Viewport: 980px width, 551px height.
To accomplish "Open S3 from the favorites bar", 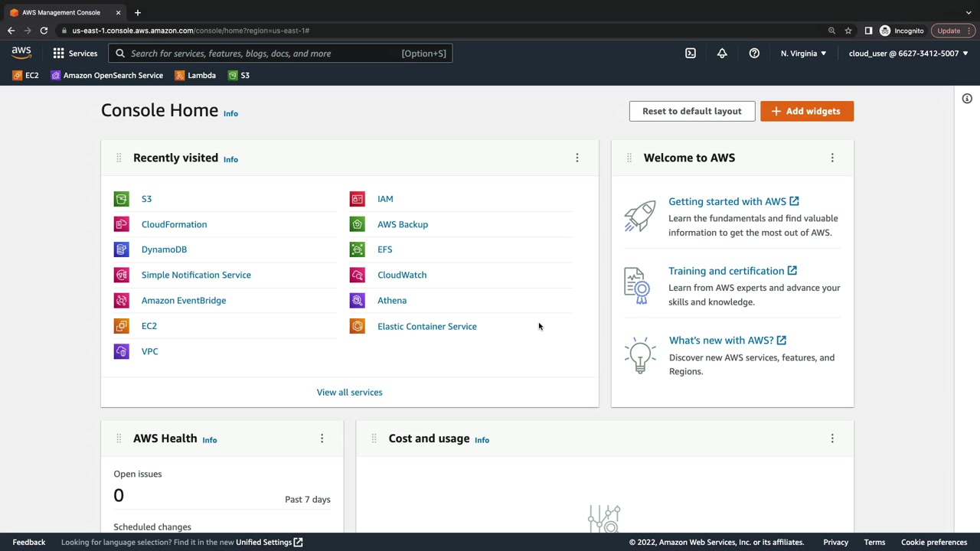I will pyautogui.click(x=239, y=75).
